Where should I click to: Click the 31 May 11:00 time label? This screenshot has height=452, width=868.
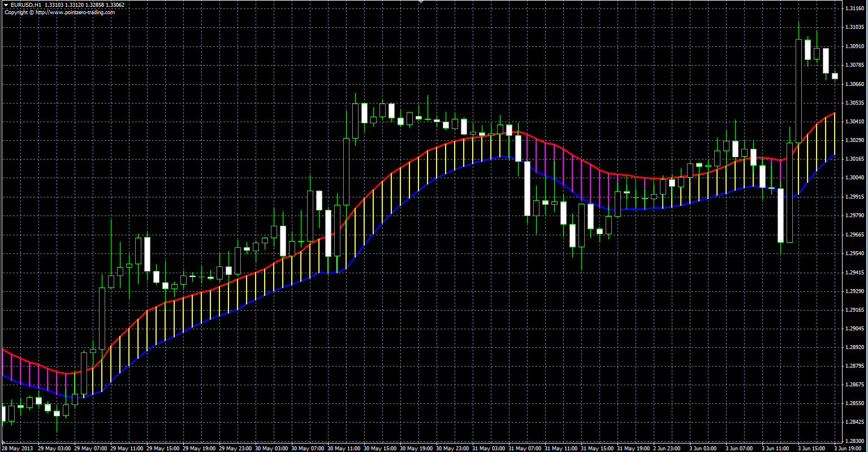pos(562,448)
